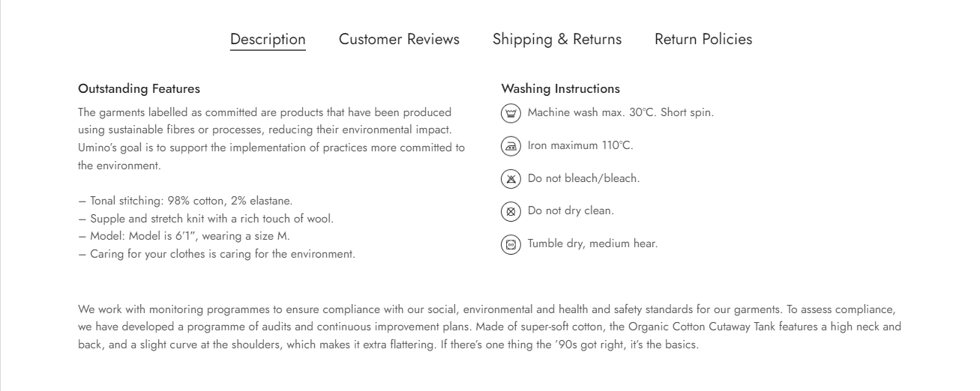Click the 'Machine wash max. 30°C' text
Viewport: 980px width, 391px height.
(621, 113)
